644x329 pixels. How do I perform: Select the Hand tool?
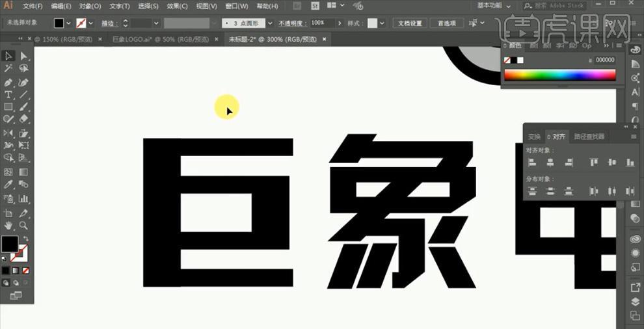(x=8, y=226)
